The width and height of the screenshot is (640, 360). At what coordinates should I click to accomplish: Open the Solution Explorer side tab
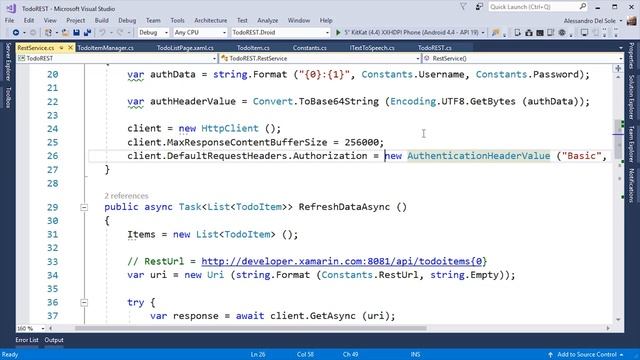[x=631, y=97]
